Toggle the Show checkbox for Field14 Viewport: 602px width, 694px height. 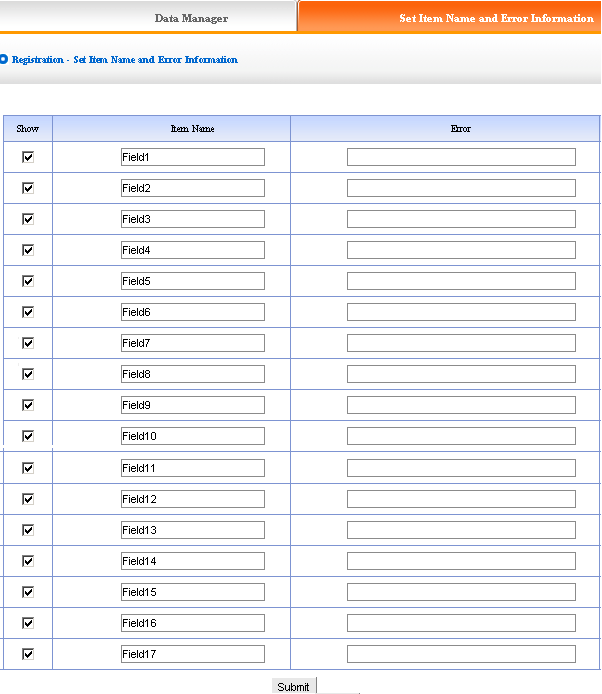pos(28,561)
